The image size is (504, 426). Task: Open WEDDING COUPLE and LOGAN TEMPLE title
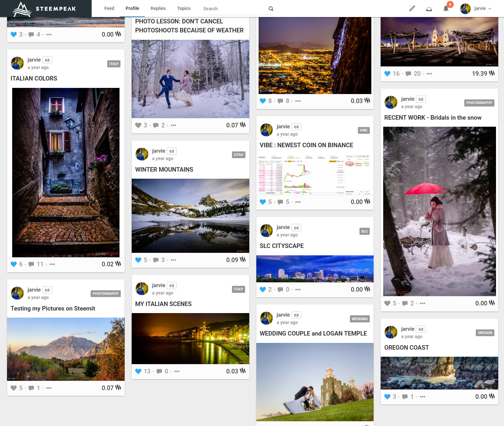(x=313, y=333)
